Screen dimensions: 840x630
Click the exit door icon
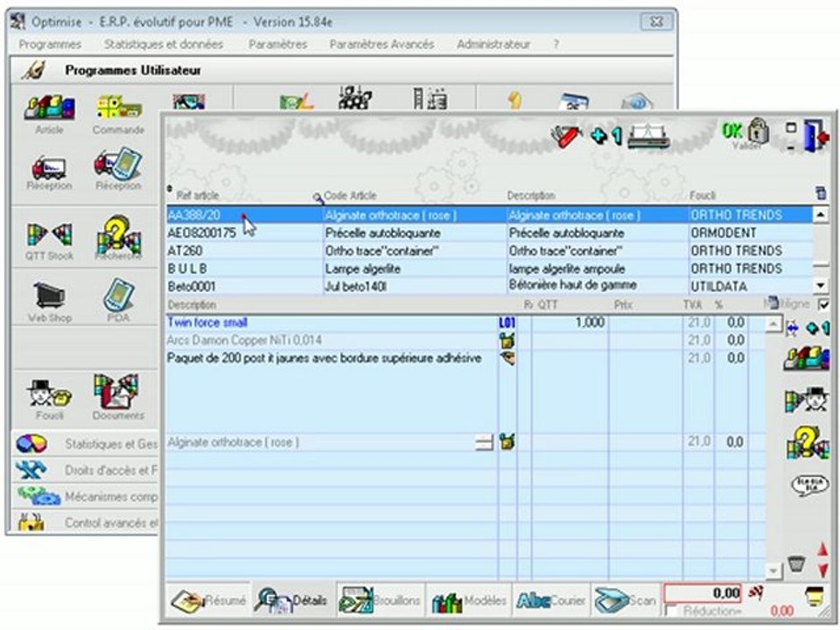pos(815,136)
